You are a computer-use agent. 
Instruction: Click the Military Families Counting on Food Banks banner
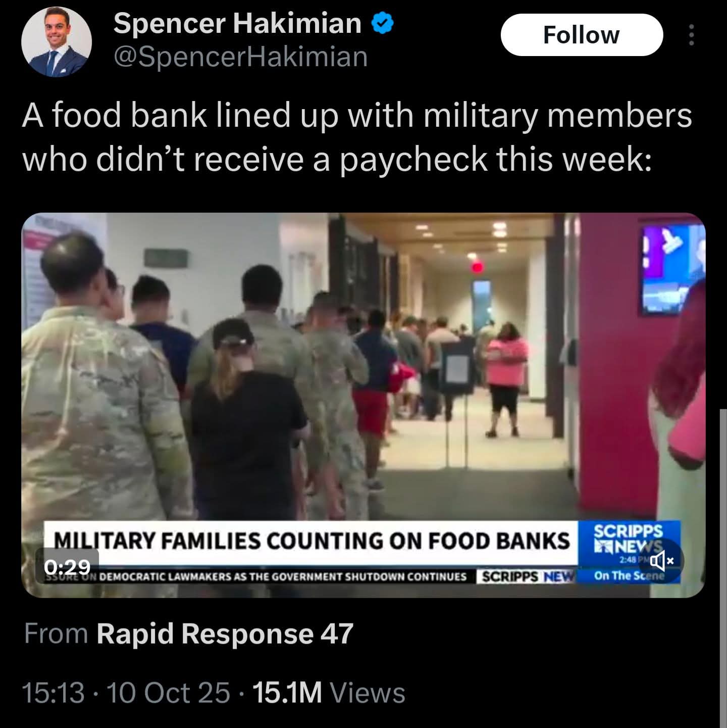[x=311, y=542]
